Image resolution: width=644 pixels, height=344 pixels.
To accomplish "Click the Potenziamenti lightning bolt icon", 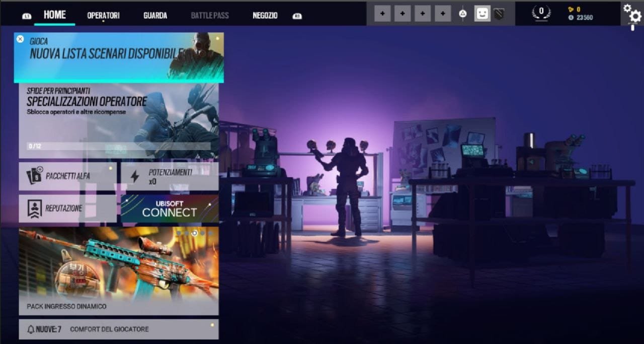I will point(134,176).
